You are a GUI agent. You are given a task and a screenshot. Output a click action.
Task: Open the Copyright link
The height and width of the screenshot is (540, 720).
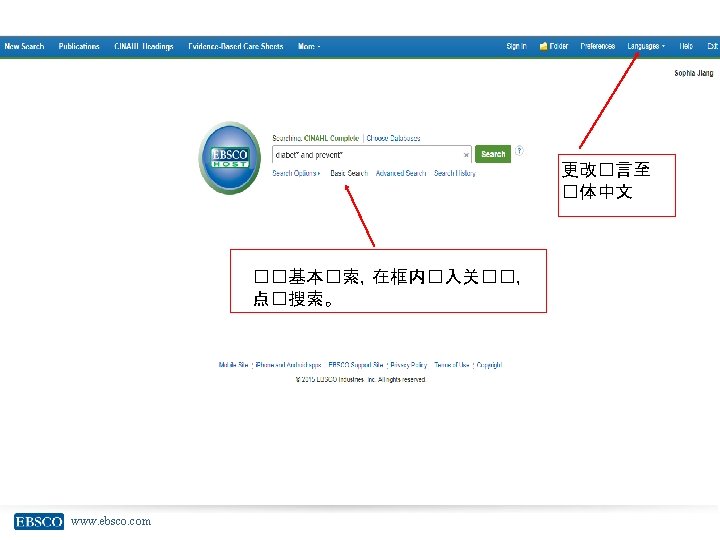point(489,365)
